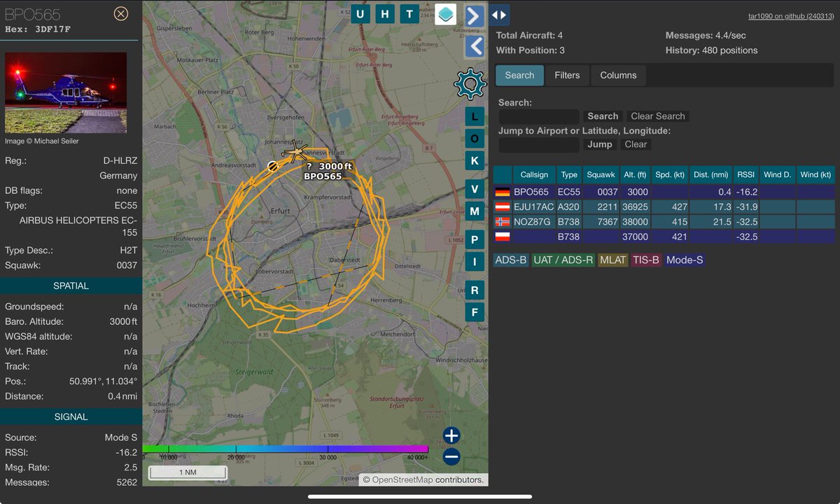Switch to the Columns tab
Viewport: 840px width, 504px height.
(618, 75)
